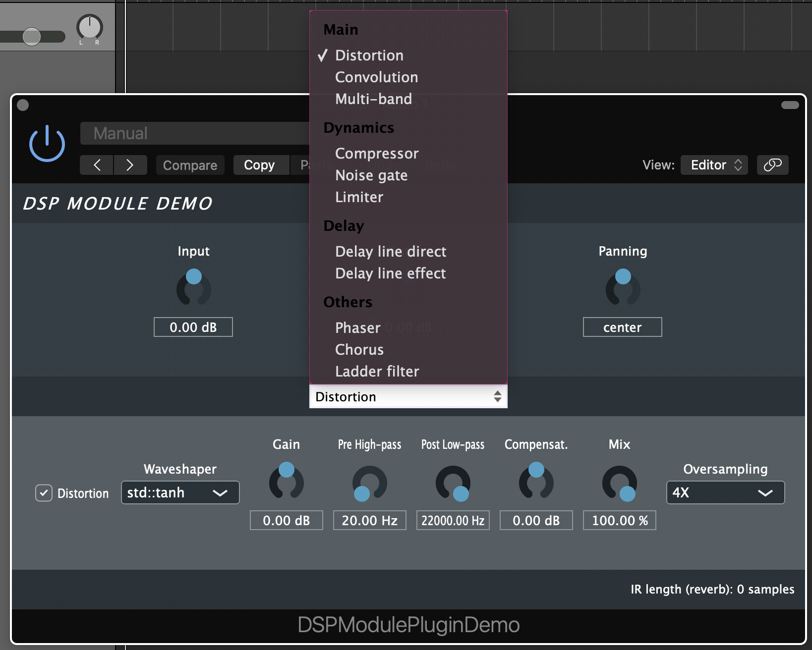Click the 22000.00 Hz value box
The width and height of the screenshot is (812, 650).
[453, 520]
